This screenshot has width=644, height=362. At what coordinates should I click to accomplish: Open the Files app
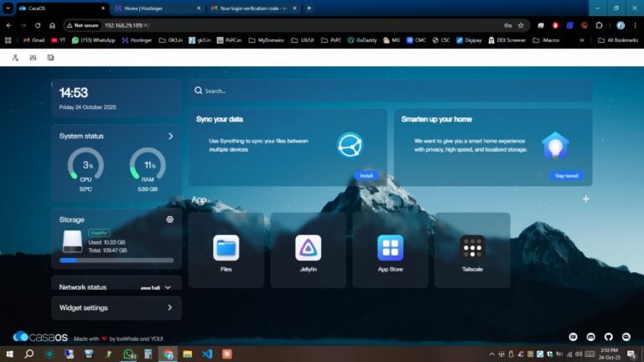click(x=226, y=248)
